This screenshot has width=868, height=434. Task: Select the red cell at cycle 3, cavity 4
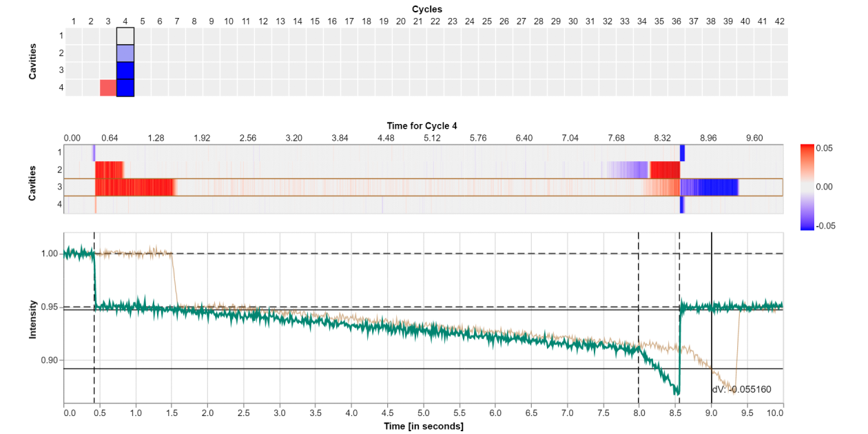pyautogui.click(x=108, y=87)
